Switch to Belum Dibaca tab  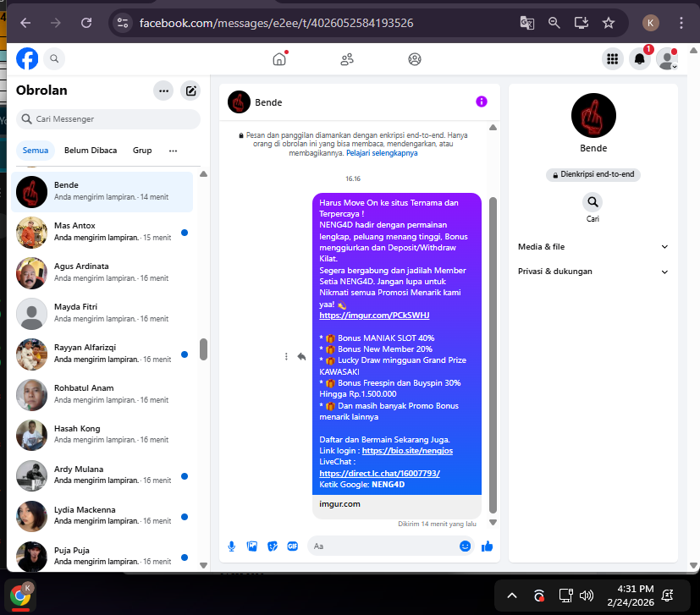click(x=91, y=151)
